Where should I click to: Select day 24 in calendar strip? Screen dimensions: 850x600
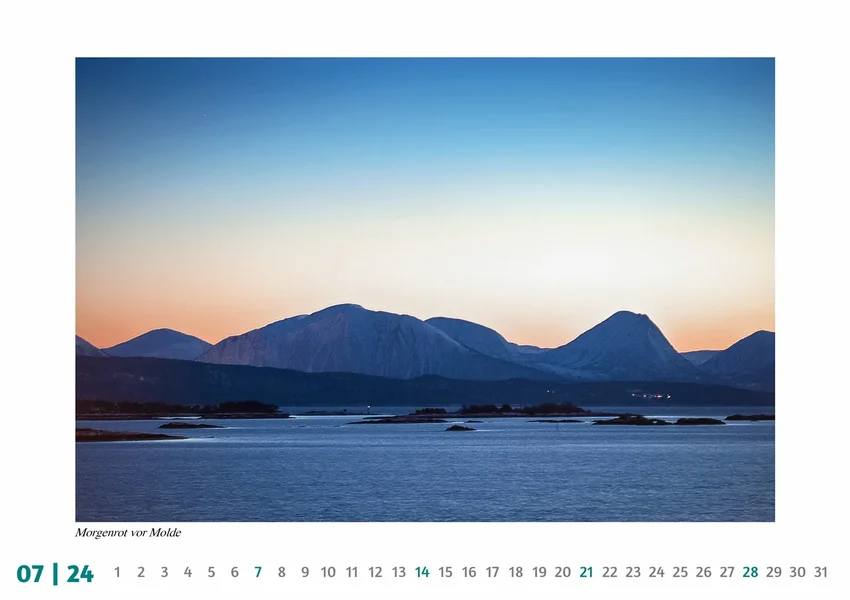656,572
